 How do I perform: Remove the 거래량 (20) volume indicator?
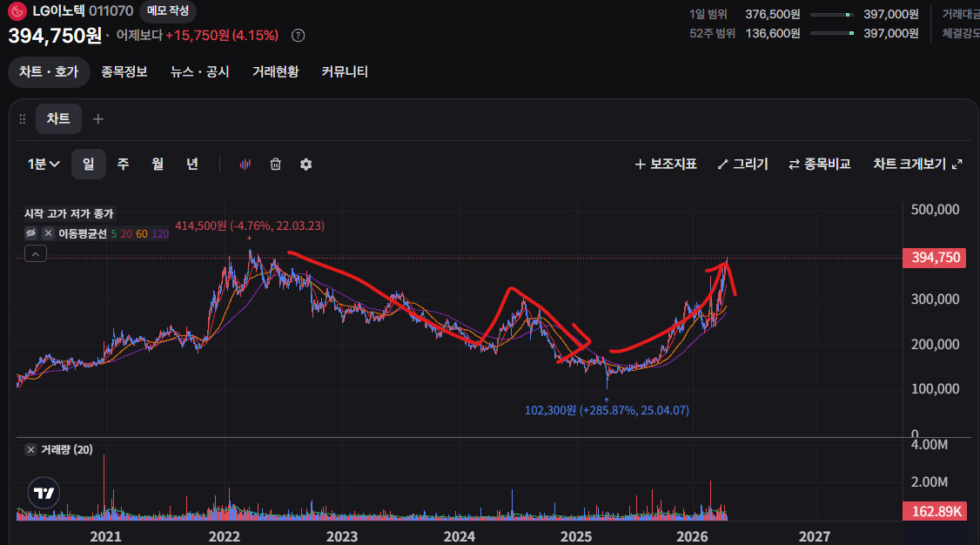30,449
